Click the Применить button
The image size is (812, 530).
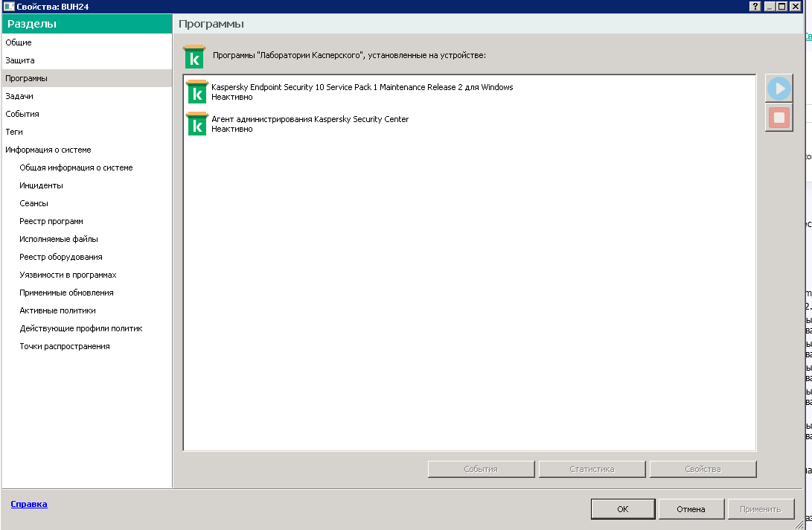tap(760, 508)
